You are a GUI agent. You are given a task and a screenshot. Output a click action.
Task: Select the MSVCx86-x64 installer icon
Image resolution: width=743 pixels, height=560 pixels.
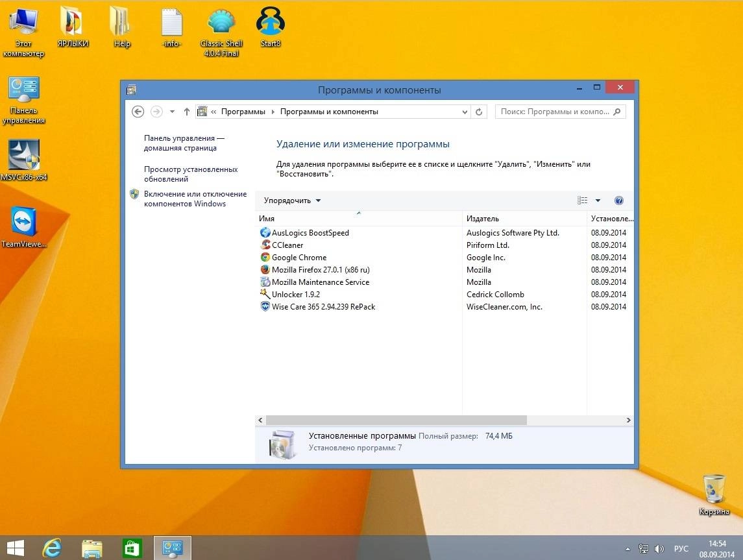(24, 161)
